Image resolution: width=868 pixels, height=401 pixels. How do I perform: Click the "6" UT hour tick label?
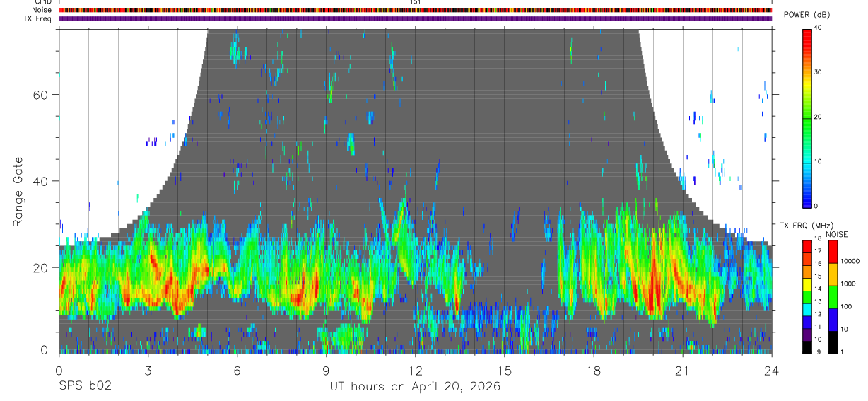pos(237,370)
